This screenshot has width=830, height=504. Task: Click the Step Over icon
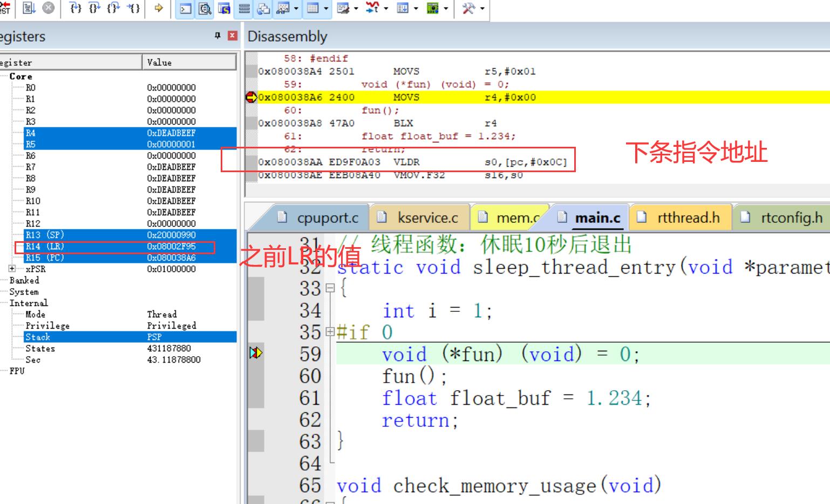click(94, 8)
